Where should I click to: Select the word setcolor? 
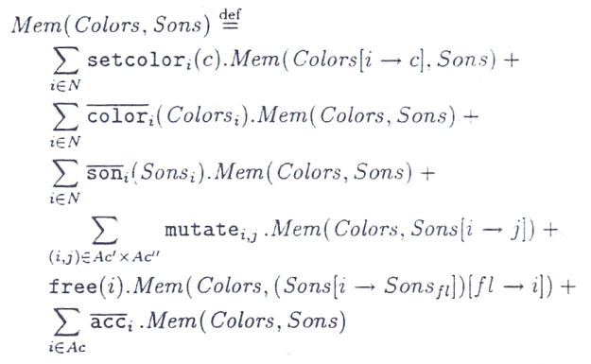coord(136,60)
